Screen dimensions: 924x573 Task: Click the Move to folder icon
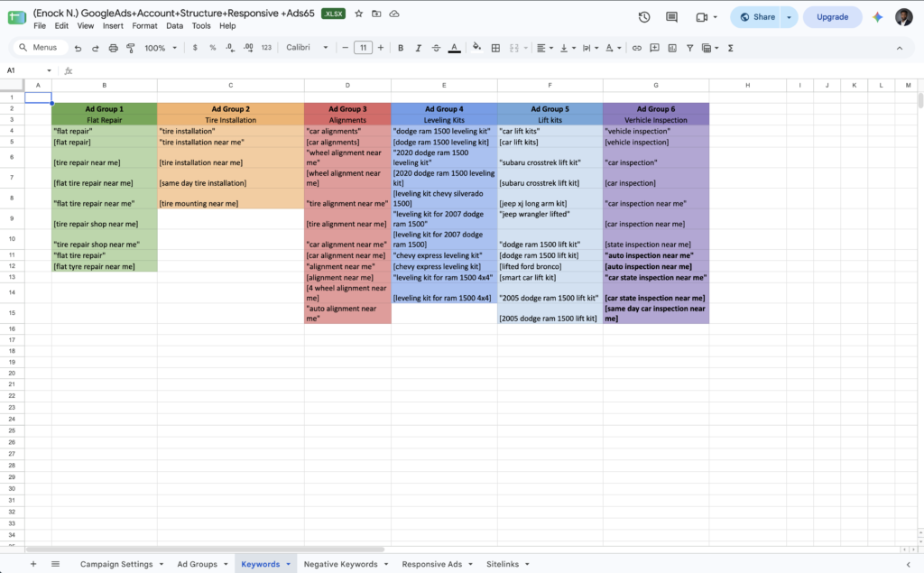(x=376, y=14)
